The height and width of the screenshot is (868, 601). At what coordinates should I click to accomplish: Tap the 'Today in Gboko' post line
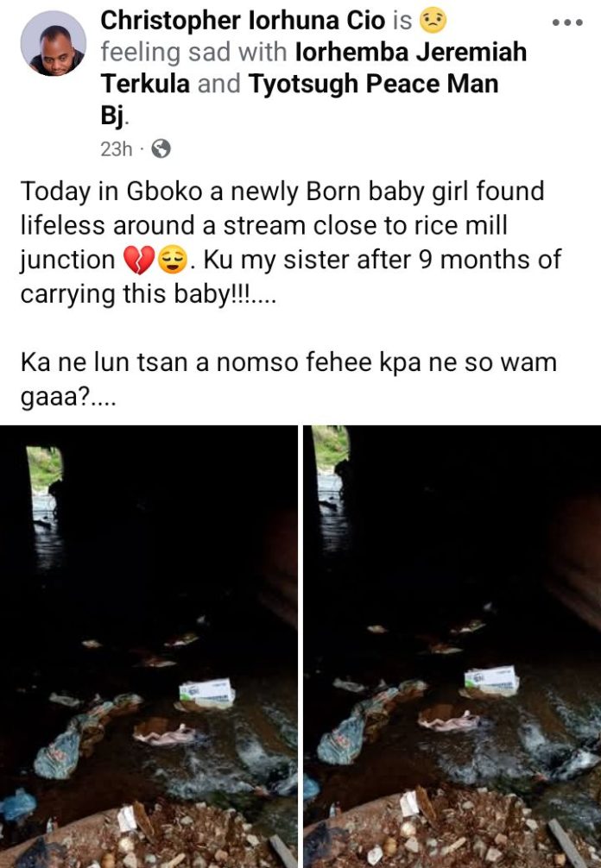pyautogui.click(x=282, y=192)
